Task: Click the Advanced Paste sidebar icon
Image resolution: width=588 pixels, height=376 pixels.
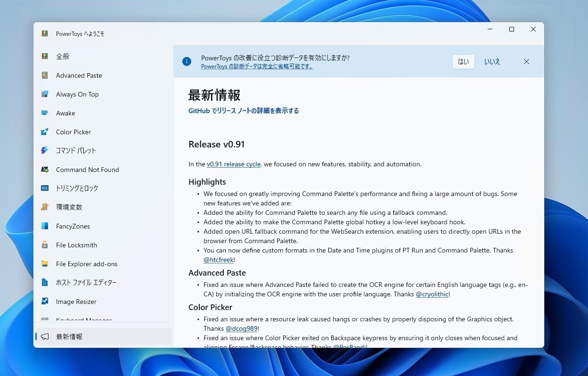Action: (45, 75)
